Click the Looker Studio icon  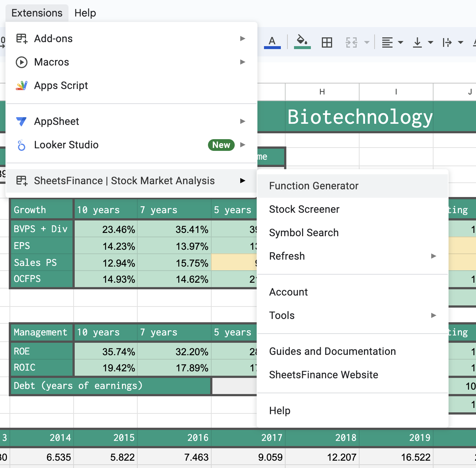point(22,145)
